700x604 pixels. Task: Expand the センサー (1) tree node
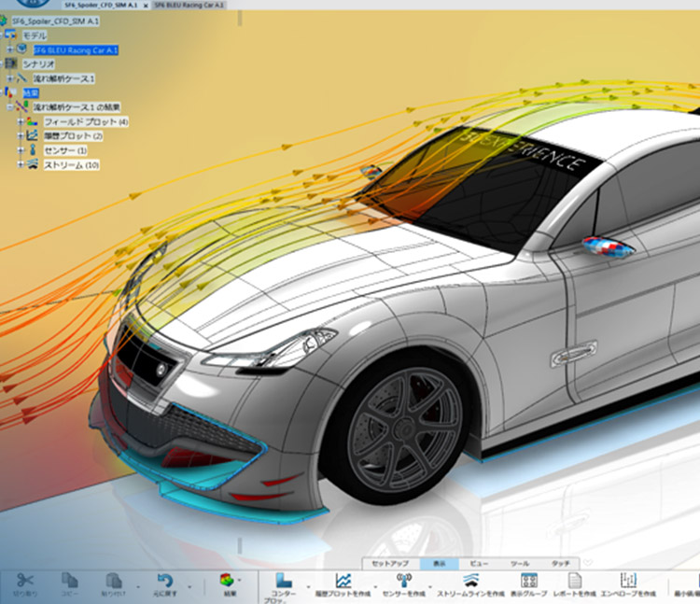tap(20, 150)
